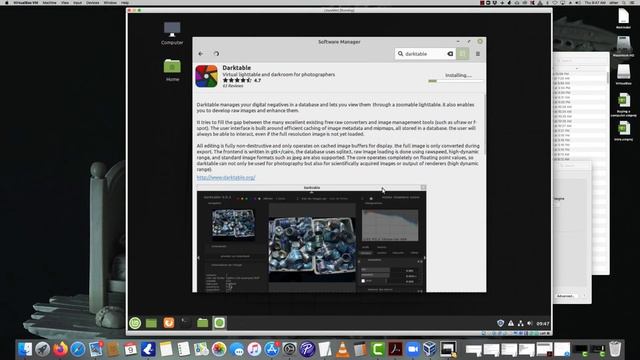Open the www.darktable.org link
Image resolution: width=640 pixels, height=360 pixels.
(x=226, y=178)
